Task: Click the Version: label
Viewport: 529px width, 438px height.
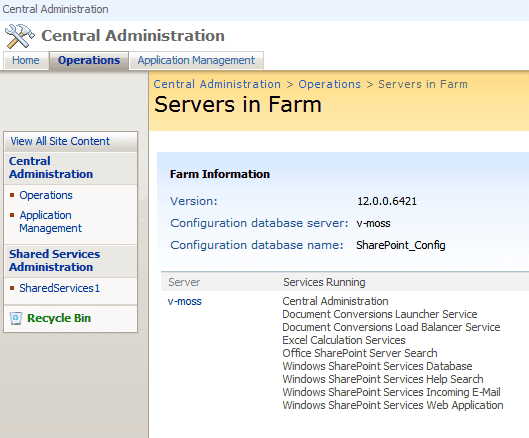Action: tap(194, 201)
